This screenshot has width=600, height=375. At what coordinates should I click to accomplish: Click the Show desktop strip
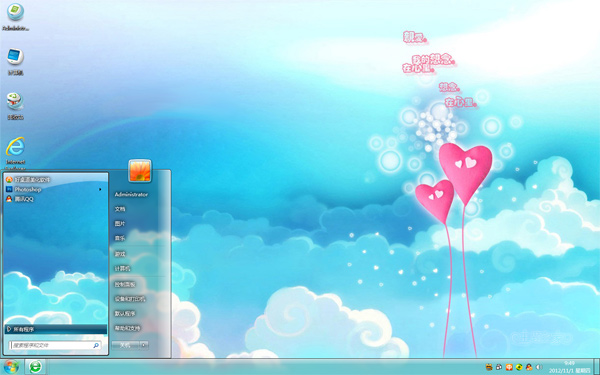coord(597,367)
